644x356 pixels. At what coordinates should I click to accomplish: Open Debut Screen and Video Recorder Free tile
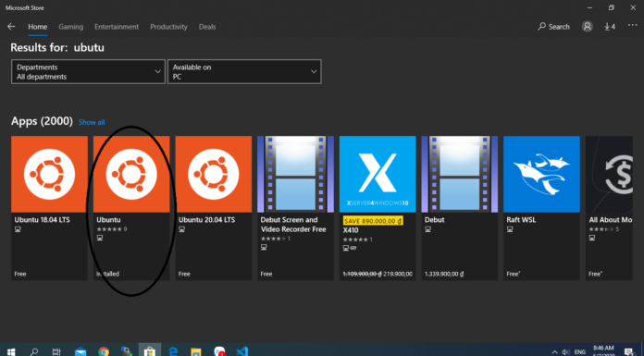[x=296, y=208]
